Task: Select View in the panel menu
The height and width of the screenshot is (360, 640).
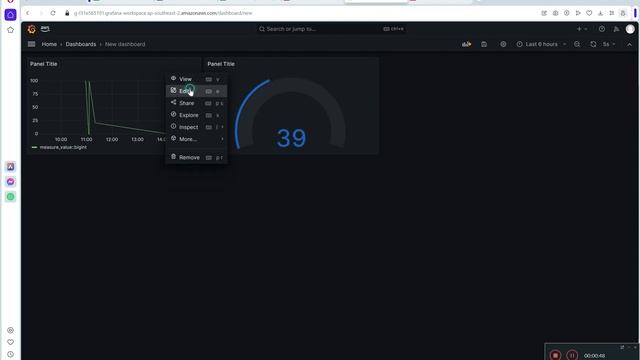Action: tap(197, 79)
